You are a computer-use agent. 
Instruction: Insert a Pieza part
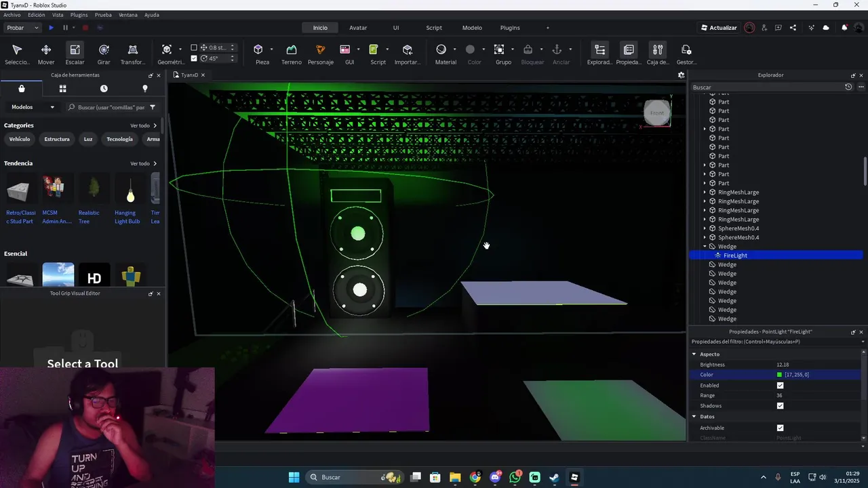click(x=258, y=54)
